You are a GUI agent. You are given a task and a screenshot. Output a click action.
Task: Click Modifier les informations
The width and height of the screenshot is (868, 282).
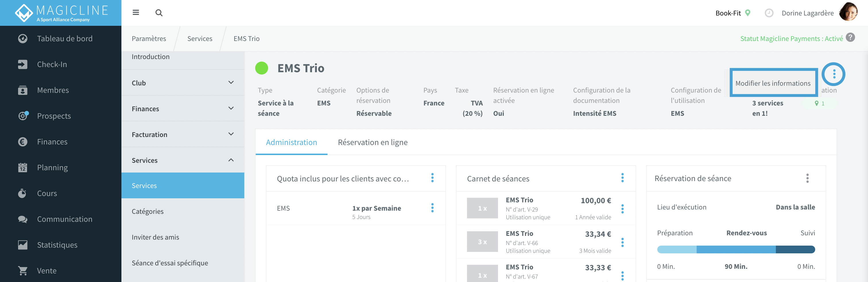(773, 83)
